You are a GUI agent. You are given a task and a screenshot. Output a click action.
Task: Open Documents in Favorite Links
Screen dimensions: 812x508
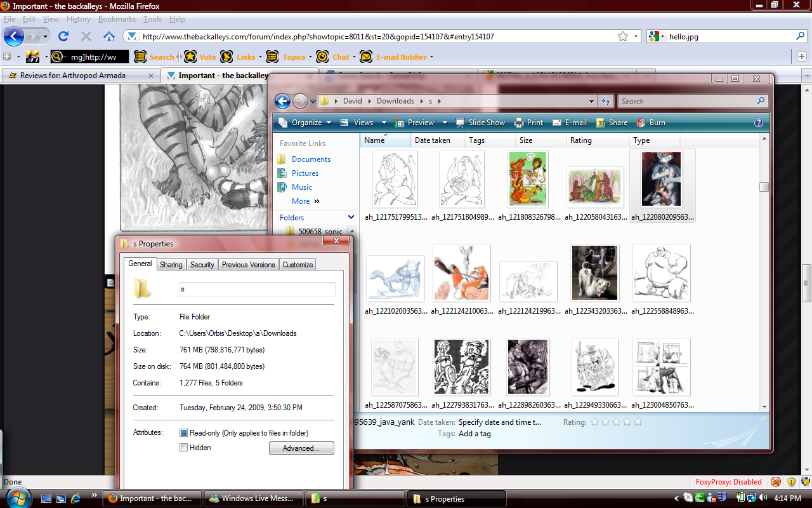tap(311, 159)
